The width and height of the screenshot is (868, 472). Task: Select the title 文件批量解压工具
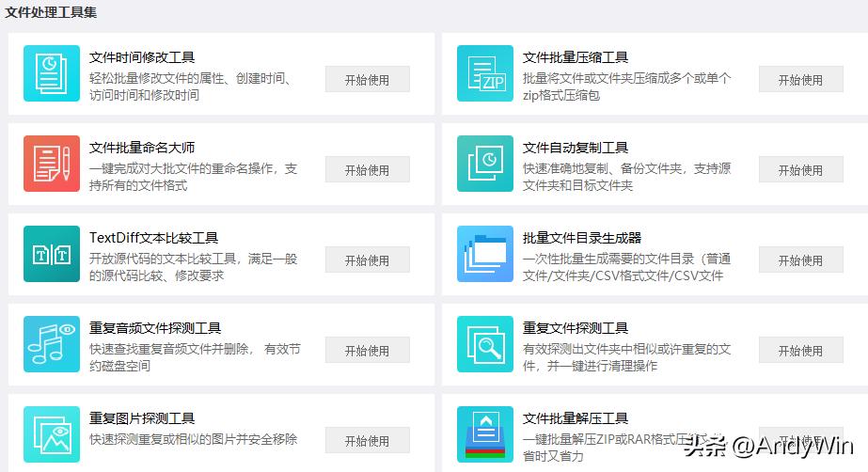(576, 418)
